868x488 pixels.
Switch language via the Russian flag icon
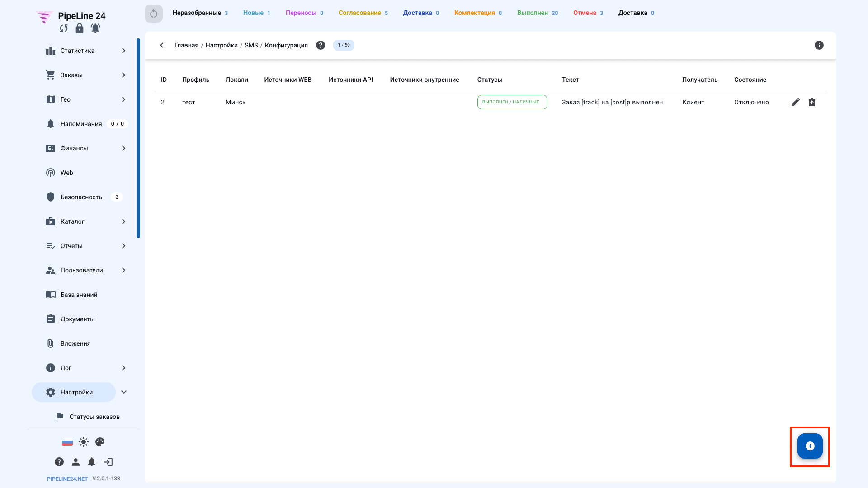(x=67, y=442)
